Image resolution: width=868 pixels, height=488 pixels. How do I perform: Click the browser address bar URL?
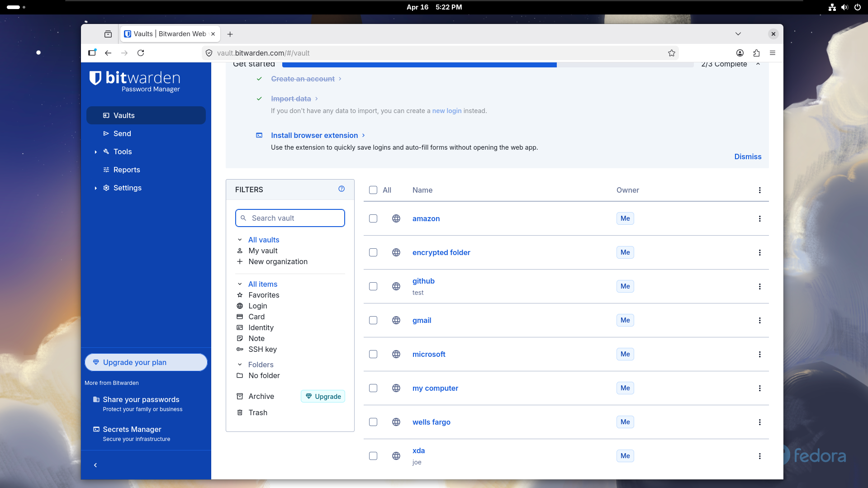click(x=263, y=53)
